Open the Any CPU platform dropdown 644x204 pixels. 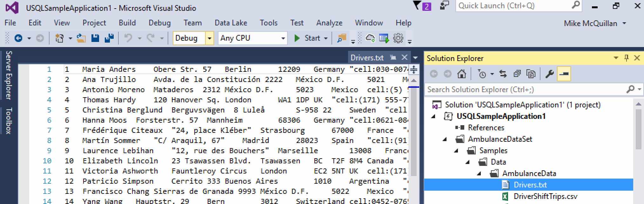coord(283,38)
